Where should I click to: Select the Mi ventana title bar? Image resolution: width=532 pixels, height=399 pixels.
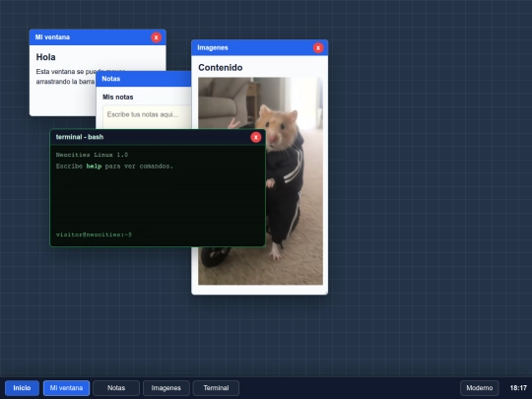click(98, 37)
